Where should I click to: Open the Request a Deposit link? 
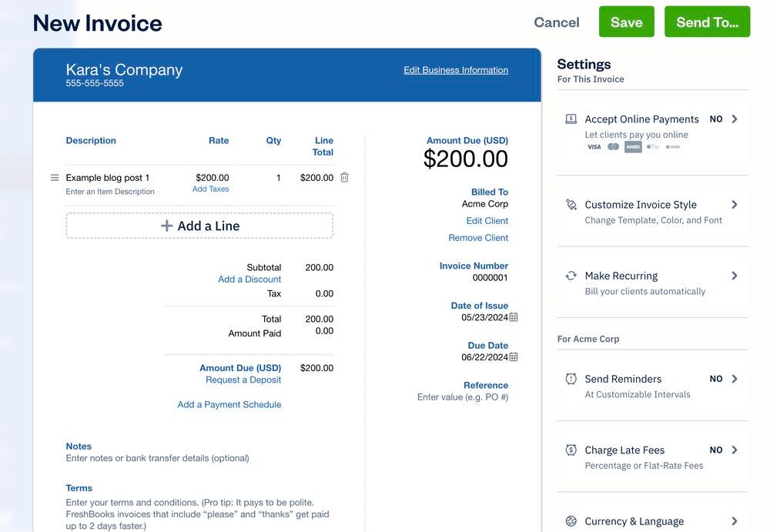coord(243,379)
